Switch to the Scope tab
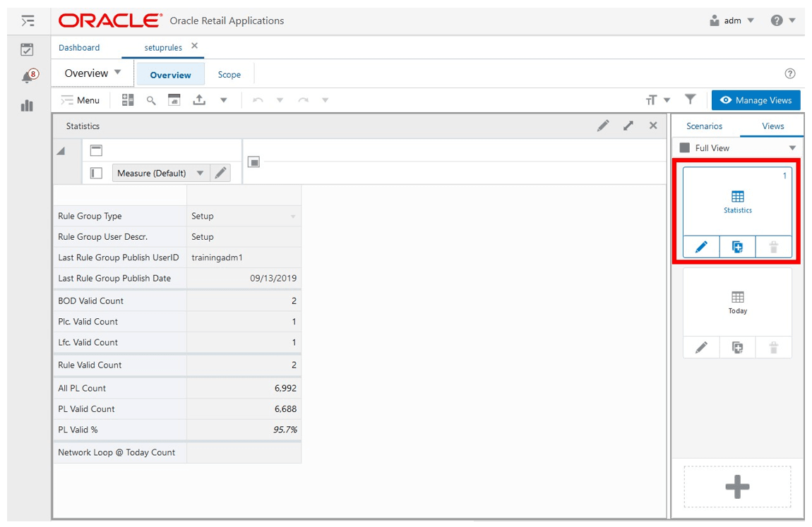812x527 pixels. (x=230, y=73)
